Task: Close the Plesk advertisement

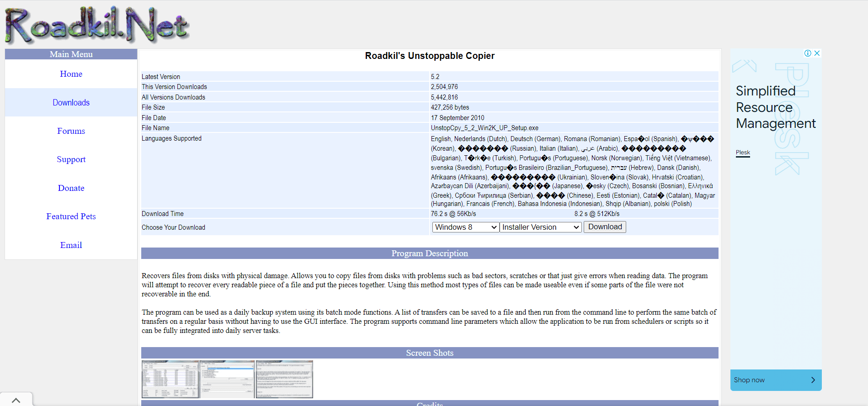Action: click(x=817, y=53)
